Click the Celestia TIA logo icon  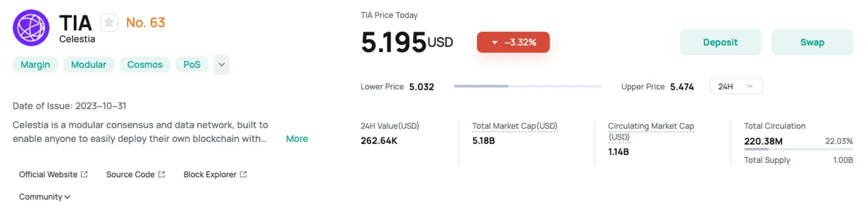pos(31,28)
